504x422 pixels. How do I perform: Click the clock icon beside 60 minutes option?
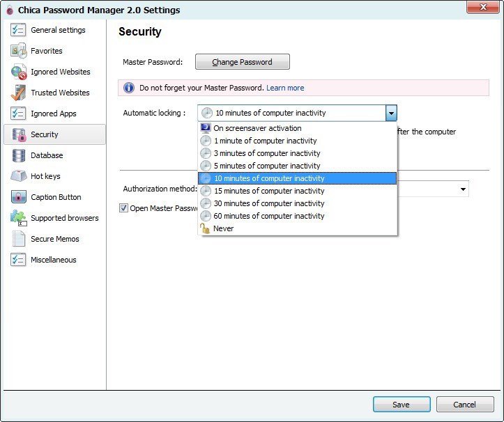coord(206,216)
